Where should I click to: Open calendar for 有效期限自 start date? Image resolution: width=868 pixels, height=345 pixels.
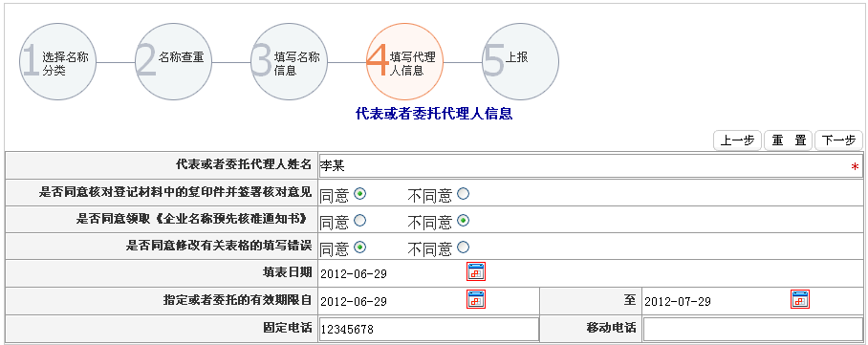tap(476, 299)
